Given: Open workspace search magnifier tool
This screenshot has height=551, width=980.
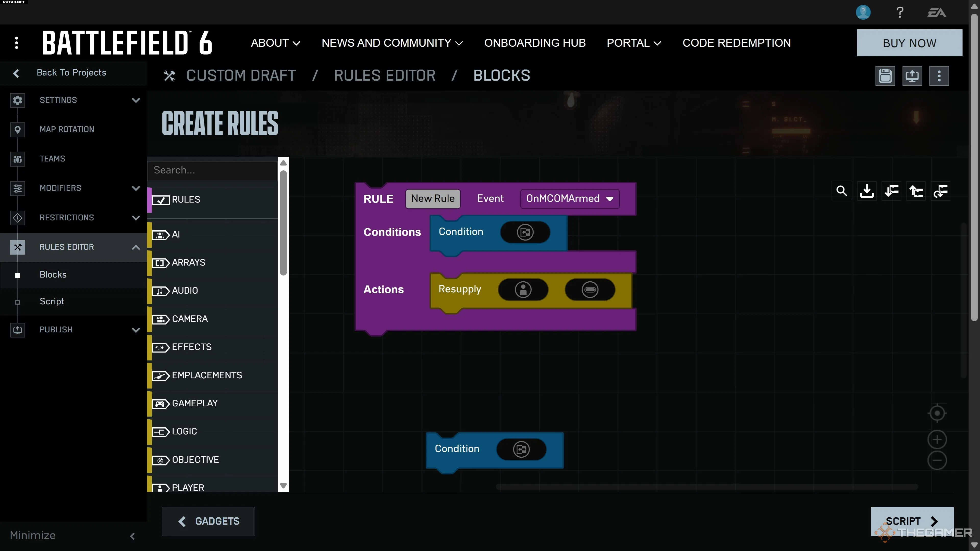Looking at the screenshot, I should 841,191.
